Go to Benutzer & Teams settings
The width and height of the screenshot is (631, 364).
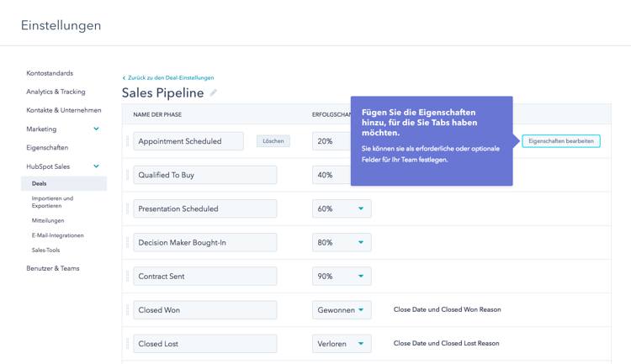53,268
